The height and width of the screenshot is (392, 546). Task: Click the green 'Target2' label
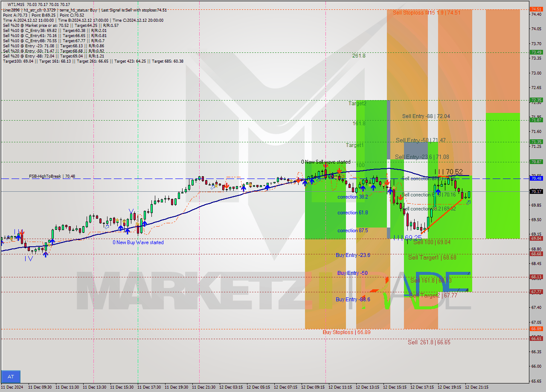click(x=357, y=104)
